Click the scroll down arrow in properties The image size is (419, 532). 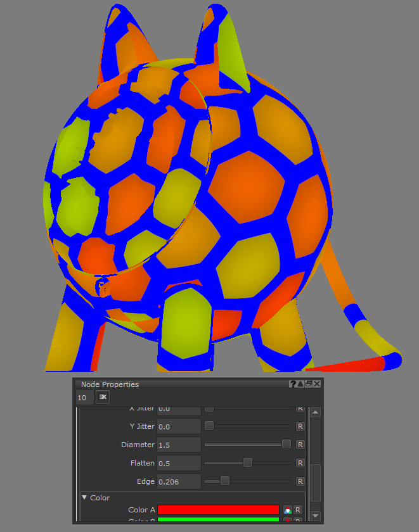point(316,516)
